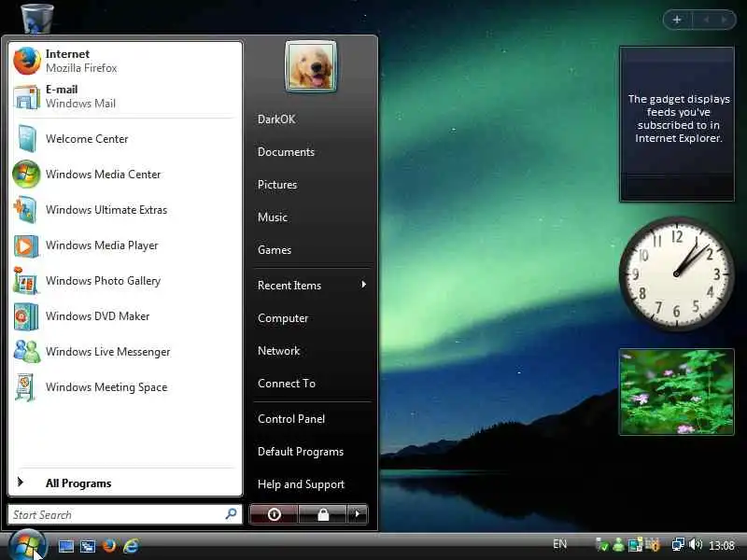The height and width of the screenshot is (560, 747).
Task: Launch Welcome Center
Action: (x=125, y=138)
